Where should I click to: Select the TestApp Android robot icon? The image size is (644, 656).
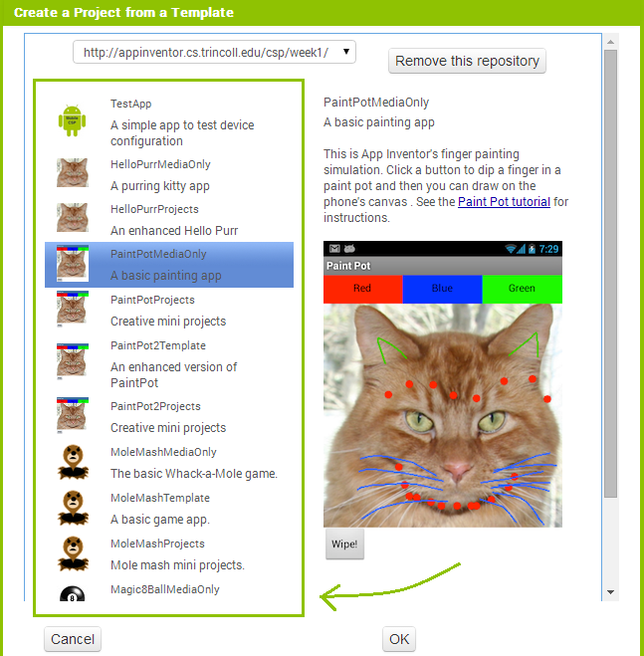[x=72, y=120]
